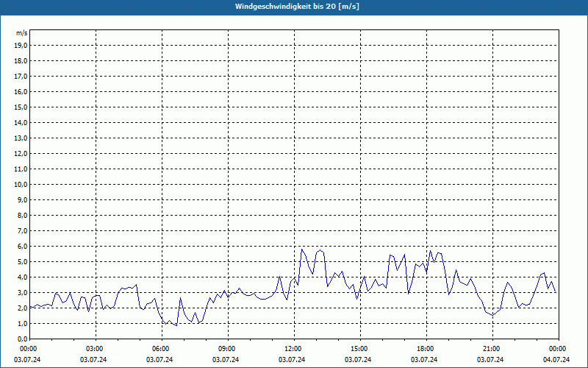Viewport: 588px width, 368px height.
Task: Click the '2,0' y-axis tick label
Action: [23, 308]
